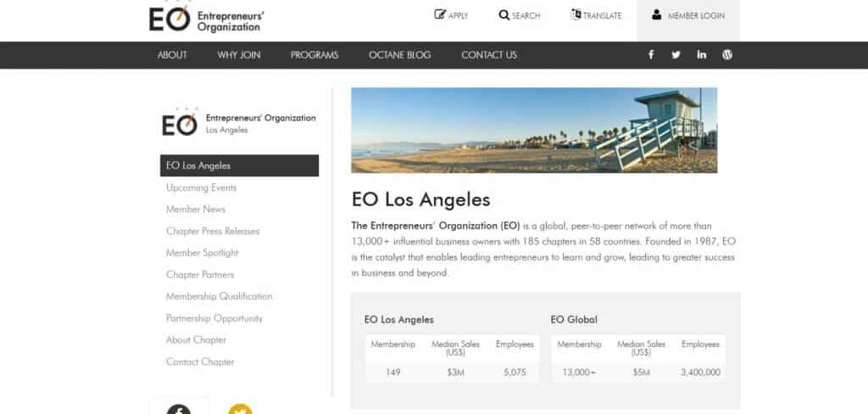This screenshot has height=414, width=868.
Task: Click the '$5M' global median sales value
Action: (x=642, y=372)
